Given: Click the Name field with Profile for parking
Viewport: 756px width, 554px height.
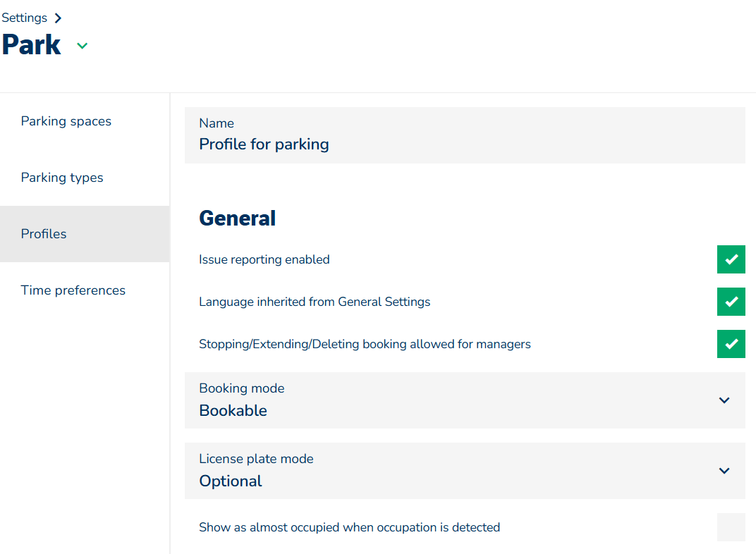Looking at the screenshot, I should [464, 135].
